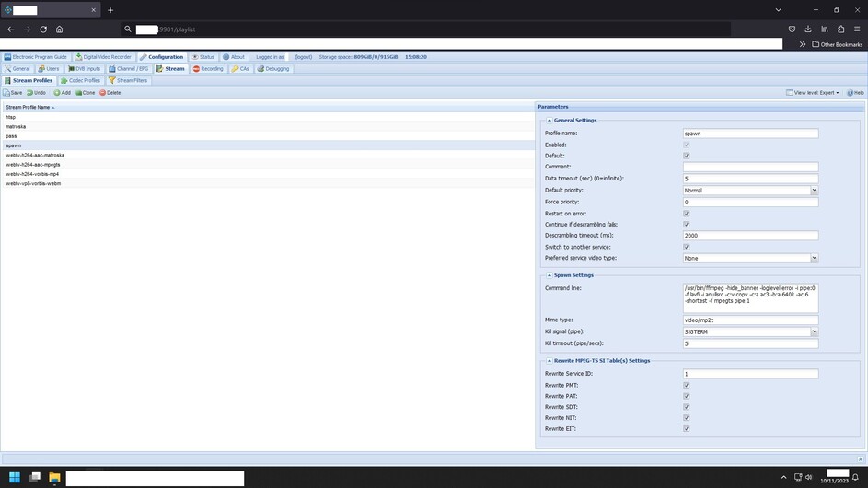This screenshot has height=488, width=868.
Task: Click the Undo toolbar button
Action: coord(36,92)
